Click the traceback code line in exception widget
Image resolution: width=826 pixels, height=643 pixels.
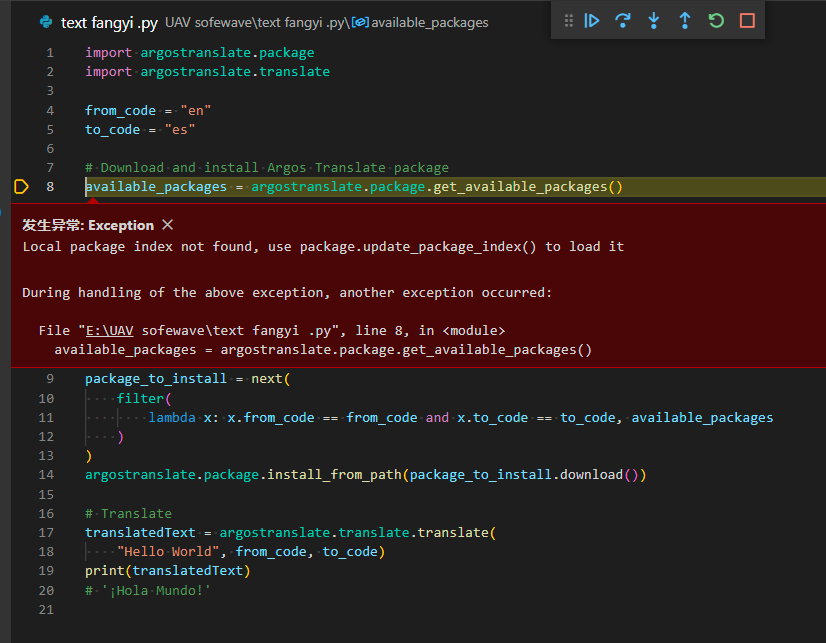pos(323,350)
